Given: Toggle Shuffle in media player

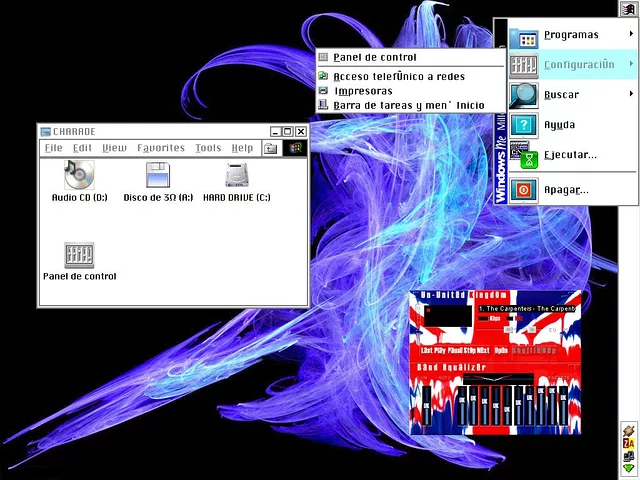Looking at the screenshot, I should (x=524, y=351).
